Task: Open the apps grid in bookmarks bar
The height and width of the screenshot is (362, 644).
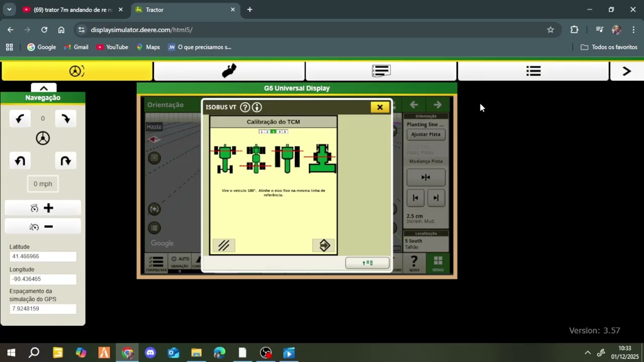Action: coord(9,47)
